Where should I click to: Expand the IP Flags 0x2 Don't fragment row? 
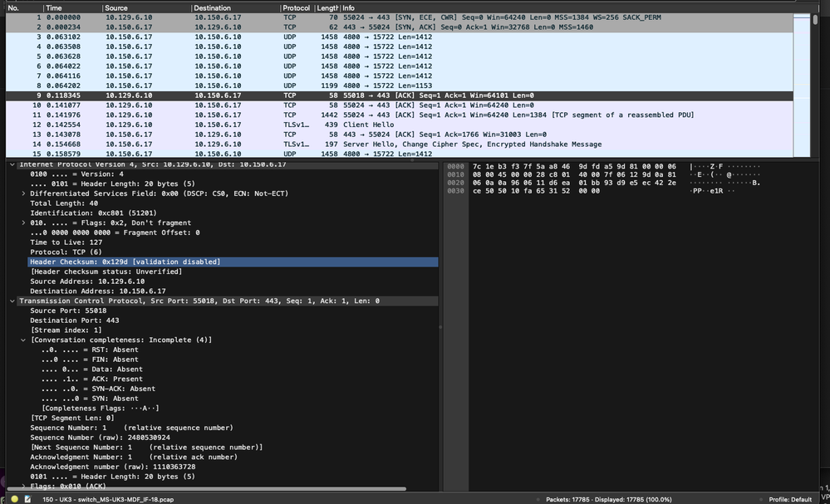[23, 223]
